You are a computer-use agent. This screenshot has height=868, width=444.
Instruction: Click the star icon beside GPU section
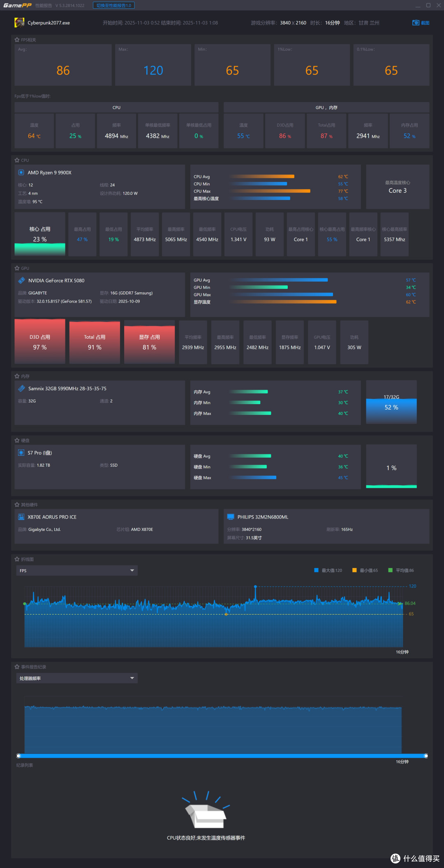pyautogui.click(x=17, y=268)
